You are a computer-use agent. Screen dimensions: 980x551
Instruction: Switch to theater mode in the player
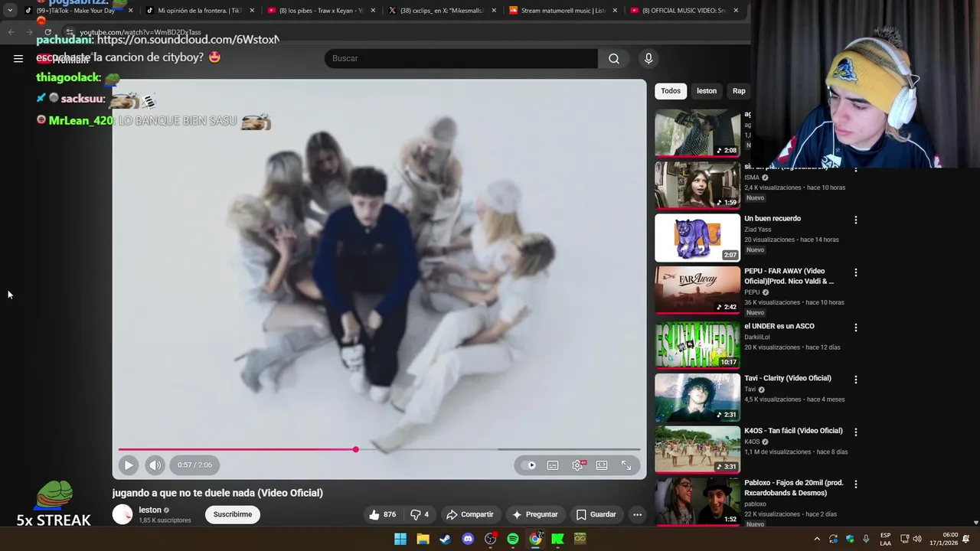(602, 465)
